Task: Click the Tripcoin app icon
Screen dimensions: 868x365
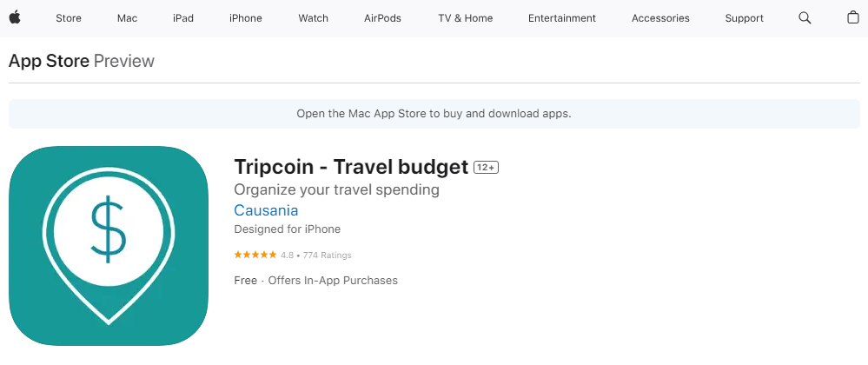Action: tap(109, 246)
